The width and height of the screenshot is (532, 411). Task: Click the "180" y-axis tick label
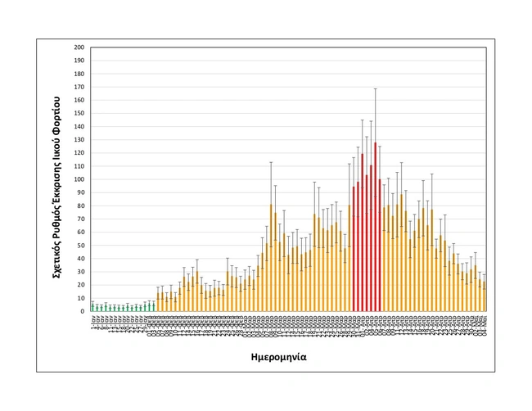click(x=79, y=74)
